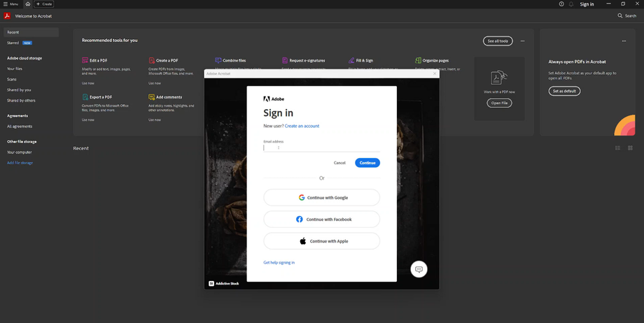644x323 pixels.
Task: Click the Combine files title text
Action: tap(234, 60)
